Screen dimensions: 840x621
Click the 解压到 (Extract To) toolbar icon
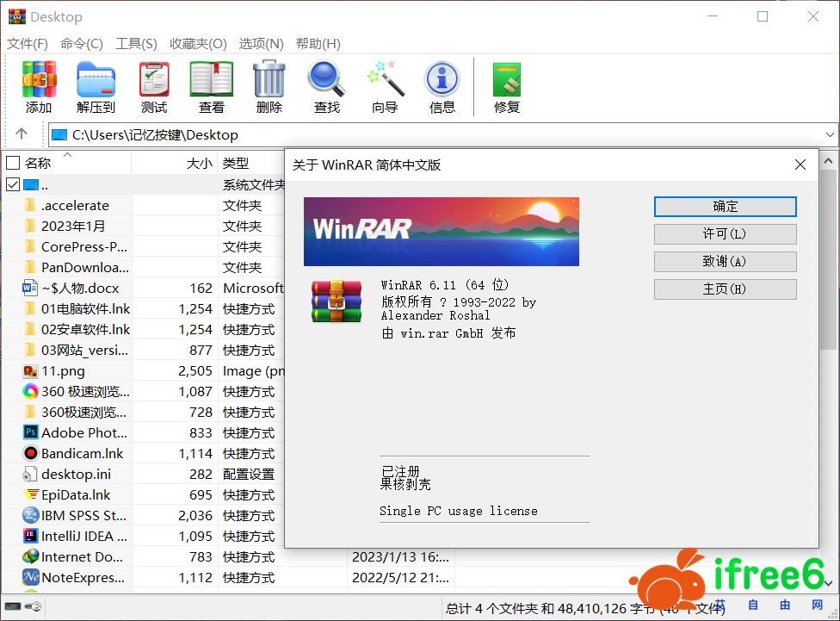(x=96, y=87)
